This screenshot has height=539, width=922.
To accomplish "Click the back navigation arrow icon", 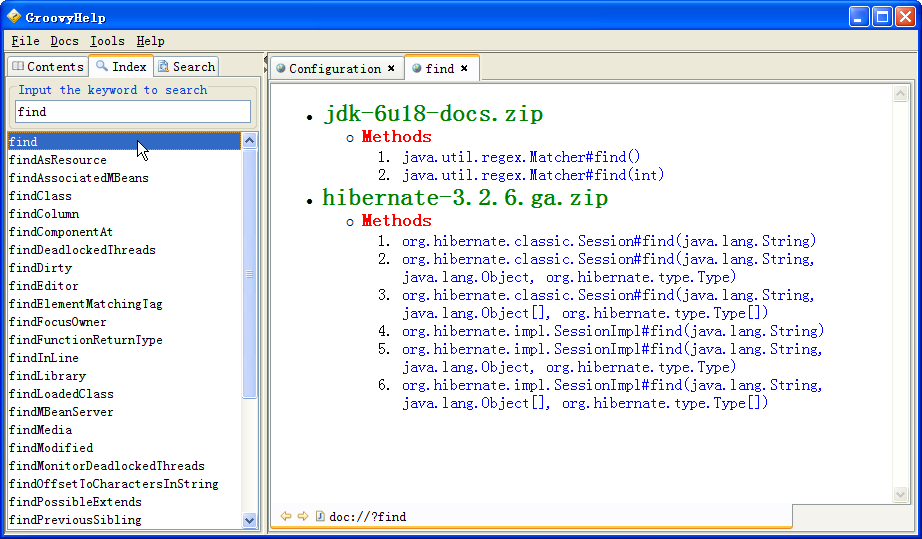I will click(286, 517).
